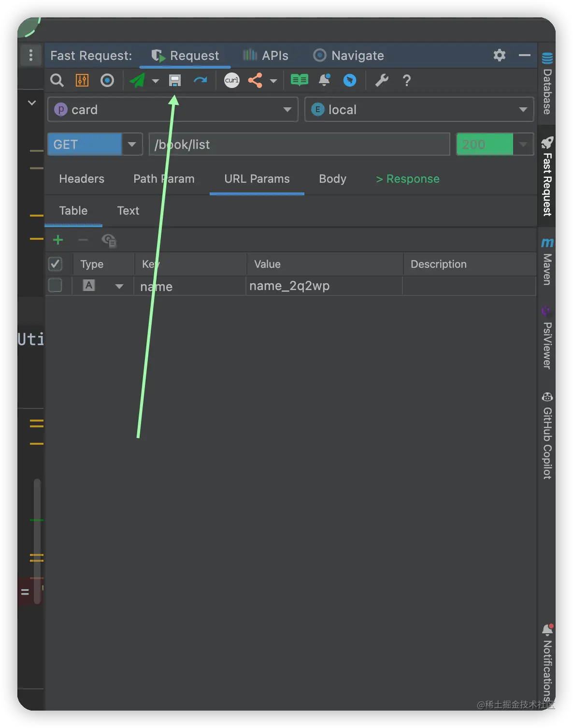This screenshot has width=573, height=728.
Task: Open the Maven side panel
Action: tap(547, 262)
